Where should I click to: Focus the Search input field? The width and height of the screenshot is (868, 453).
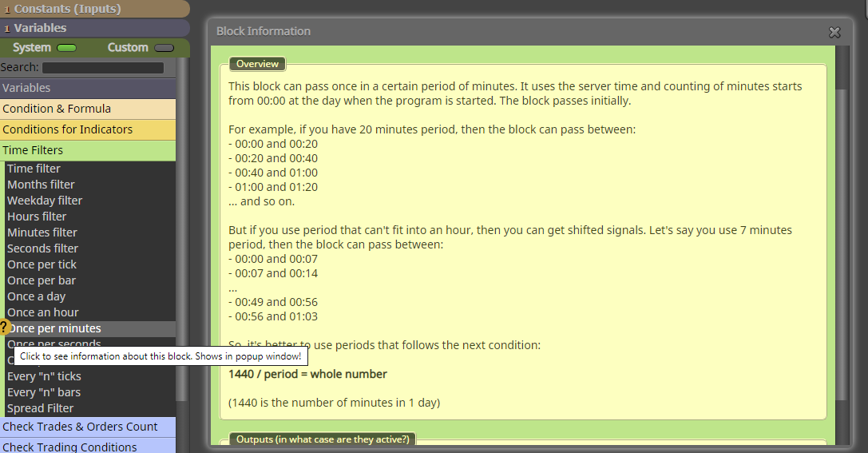(x=103, y=68)
